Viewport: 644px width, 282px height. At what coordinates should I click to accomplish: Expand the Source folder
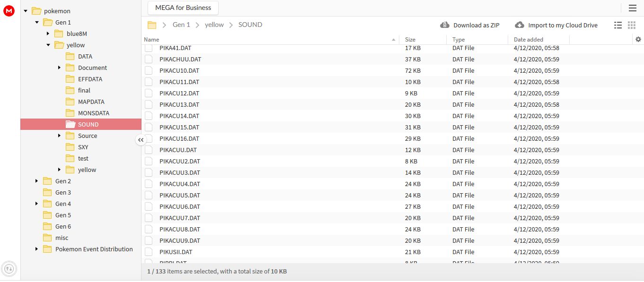(60, 136)
